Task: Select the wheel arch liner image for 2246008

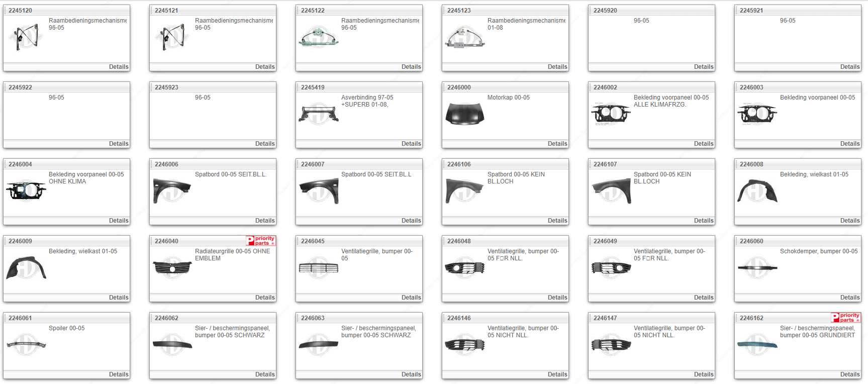Action: click(757, 191)
